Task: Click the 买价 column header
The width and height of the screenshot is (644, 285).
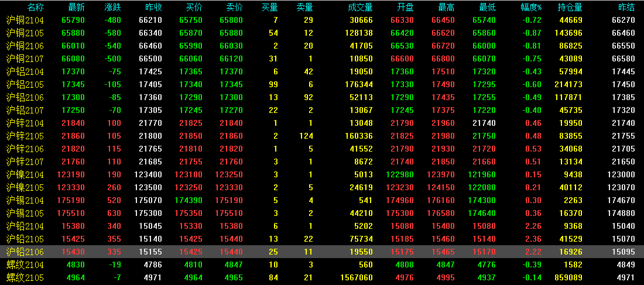Action: 194,8
